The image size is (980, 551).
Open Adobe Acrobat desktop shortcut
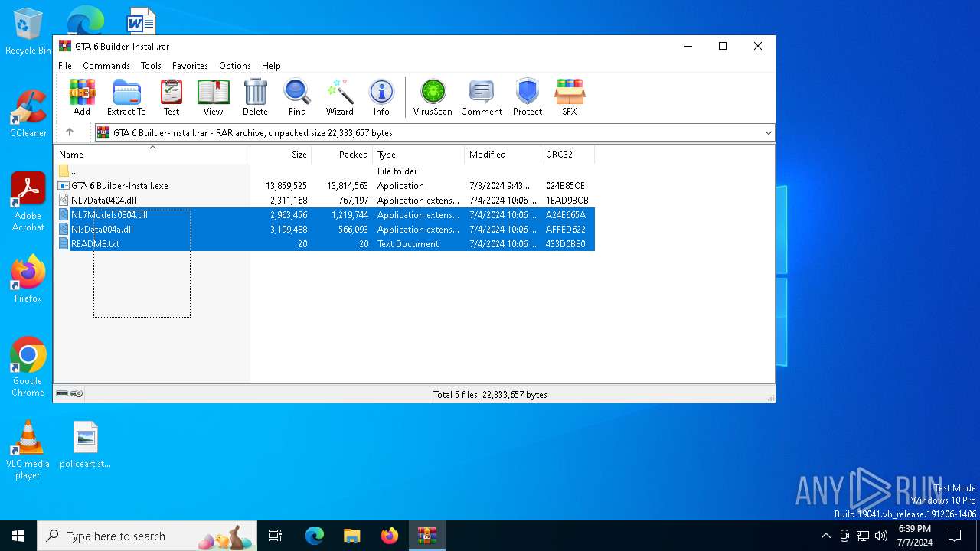click(28, 202)
